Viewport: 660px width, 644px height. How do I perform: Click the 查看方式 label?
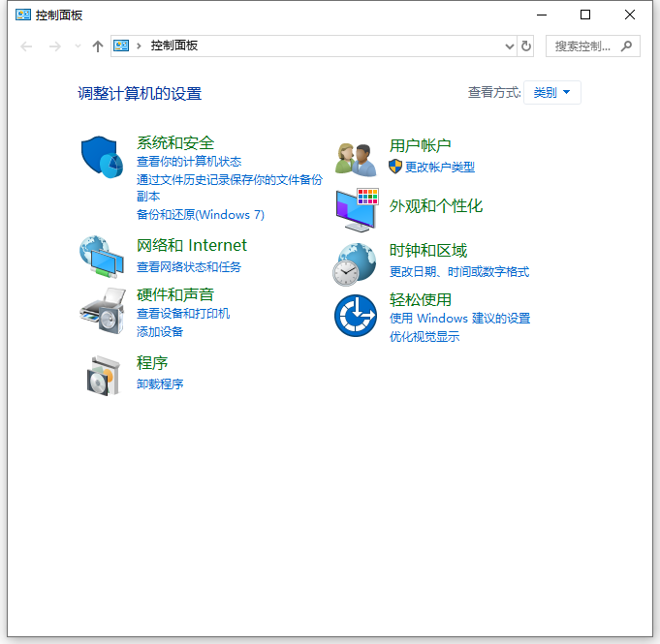pyautogui.click(x=494, y=92)
